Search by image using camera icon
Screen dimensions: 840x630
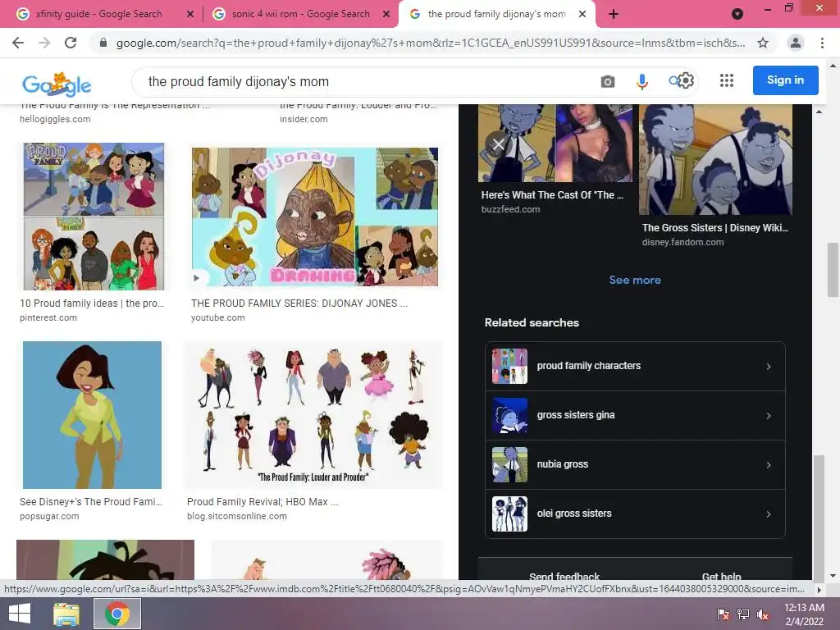(608, 81)
